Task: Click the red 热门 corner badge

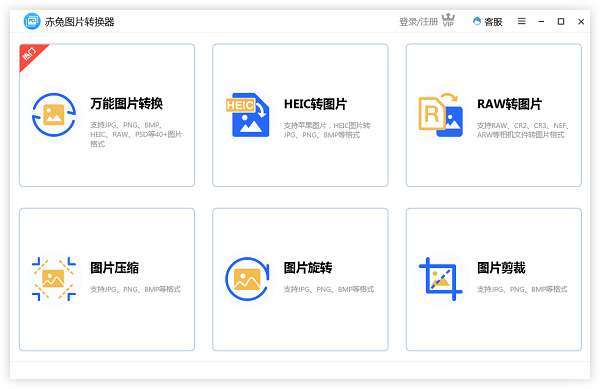Action: click(30, 54)
